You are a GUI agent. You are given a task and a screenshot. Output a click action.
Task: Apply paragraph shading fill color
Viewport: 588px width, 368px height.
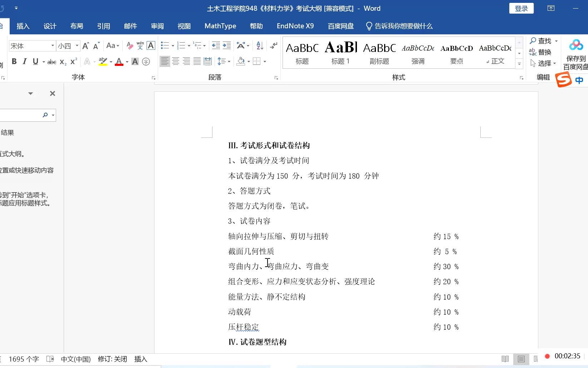pos(241,62)
